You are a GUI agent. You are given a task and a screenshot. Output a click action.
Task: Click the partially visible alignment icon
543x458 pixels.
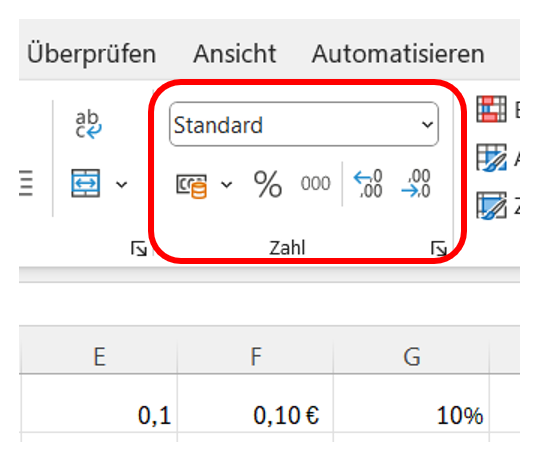click(26, 183)
